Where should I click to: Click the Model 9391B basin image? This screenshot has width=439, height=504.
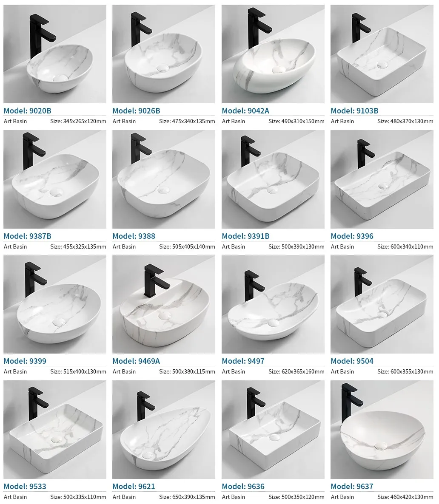click(x=273, y=179)
